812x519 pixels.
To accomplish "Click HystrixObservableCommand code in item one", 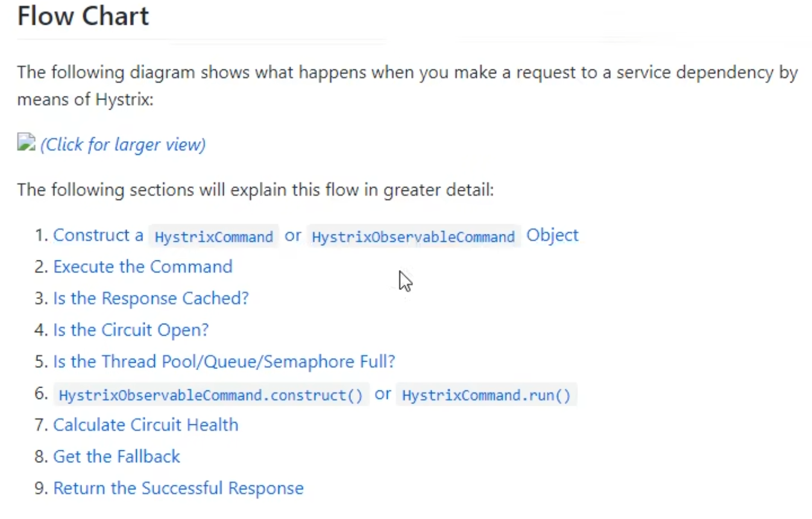I will point(413,236).
